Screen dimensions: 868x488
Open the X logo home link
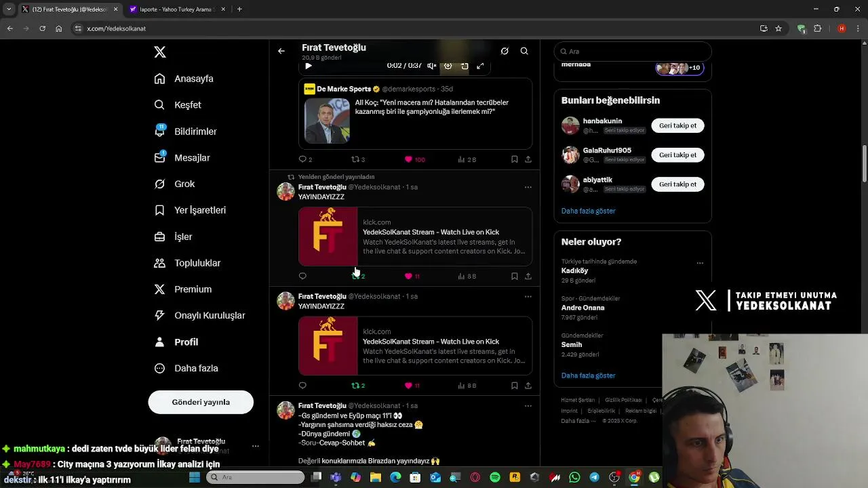(160, 52)
